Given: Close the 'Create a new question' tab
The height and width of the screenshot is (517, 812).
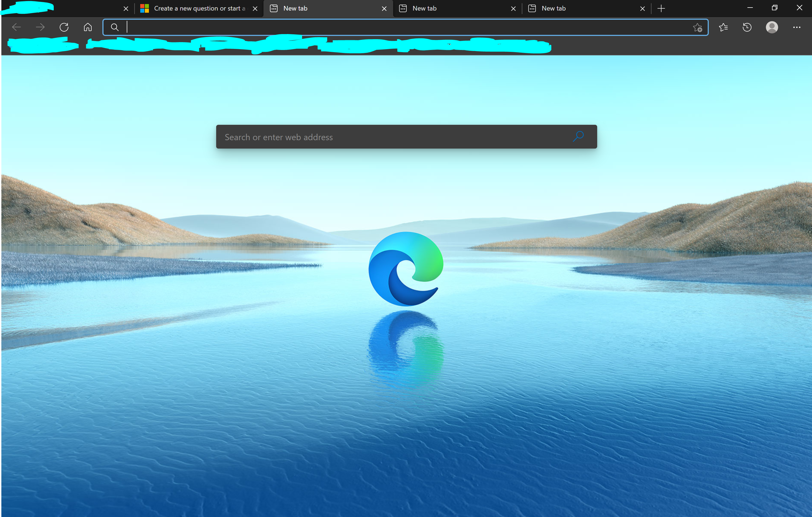Looking at the screenshot, I should [255, 9].
